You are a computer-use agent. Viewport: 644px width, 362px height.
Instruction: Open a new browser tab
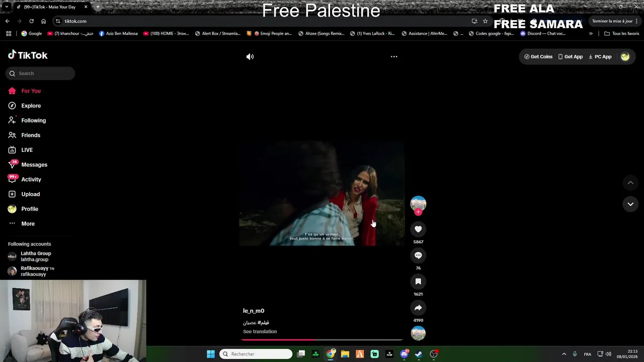click(x=98, y=7)
